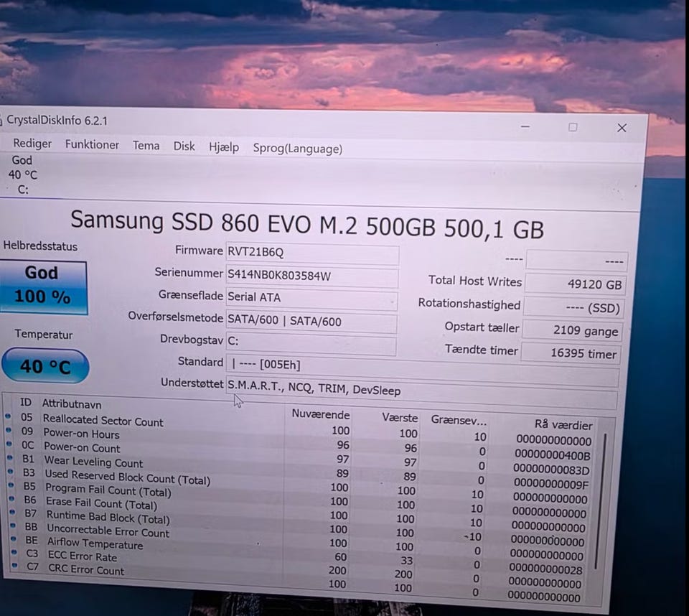Image resolution: width=689 pixels, height=616 pixels.
Task: Click raw value 000000000028
Action: click(545, 569)
